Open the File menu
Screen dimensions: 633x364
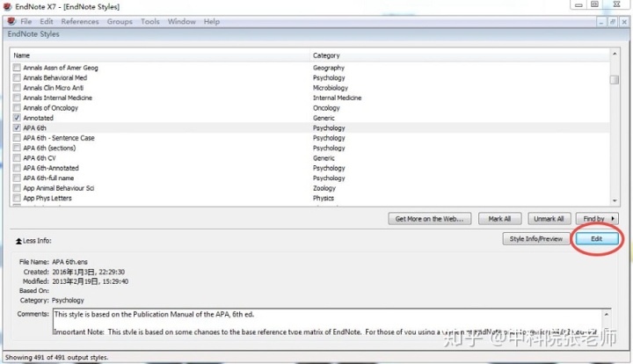pyautogui.click(x=25, y=21)
